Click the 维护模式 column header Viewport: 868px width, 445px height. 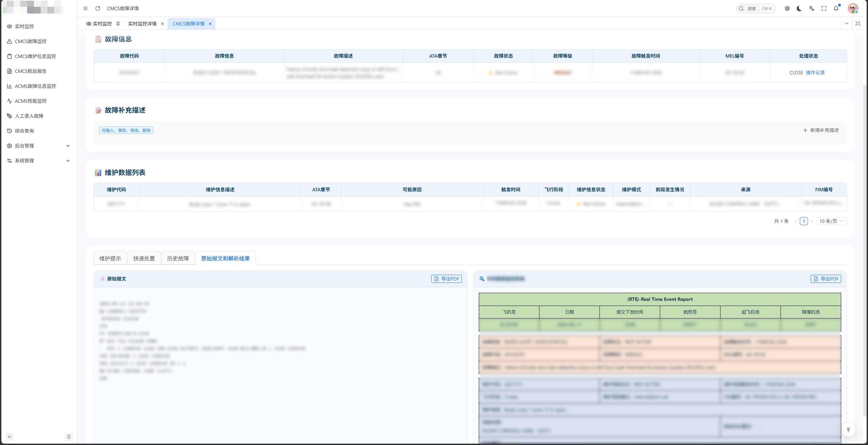pos(631,190)
